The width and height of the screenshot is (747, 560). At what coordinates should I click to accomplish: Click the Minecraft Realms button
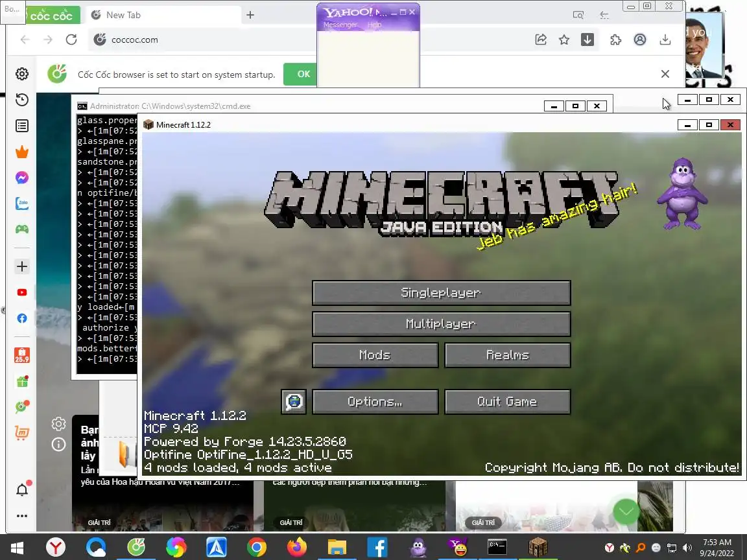pyautogui.click(x=507, y=355)
